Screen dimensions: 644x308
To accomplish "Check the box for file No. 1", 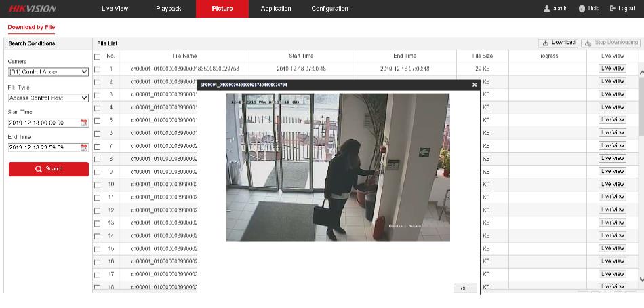I will click(x=98, y=69).
